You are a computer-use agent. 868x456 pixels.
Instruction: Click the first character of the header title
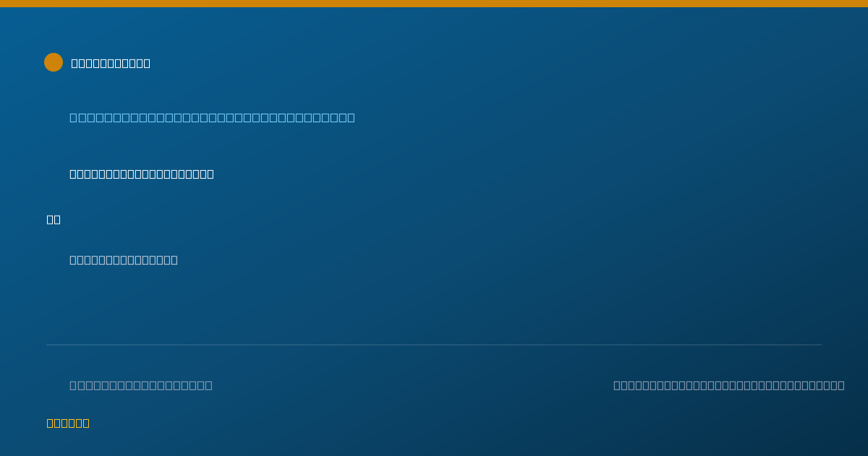click(75, 63)
